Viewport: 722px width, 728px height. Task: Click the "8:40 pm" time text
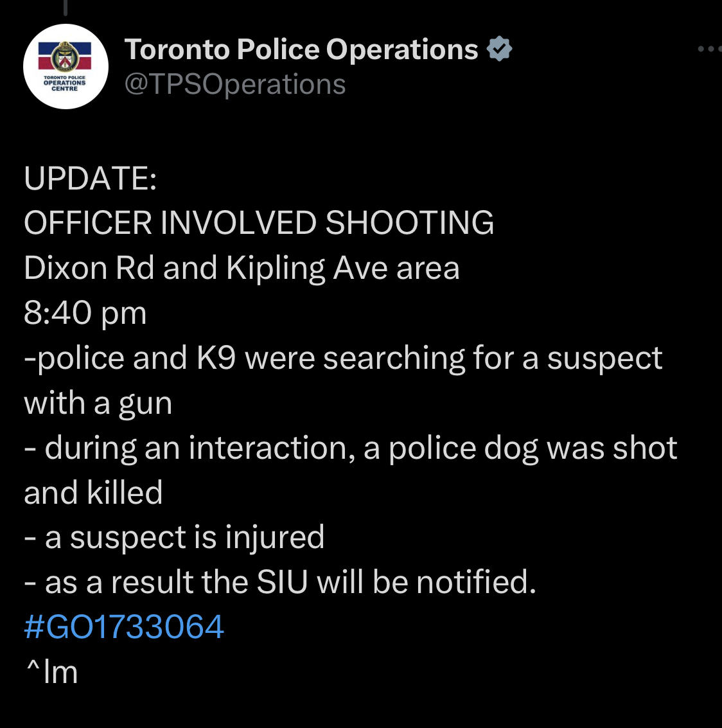tap(85, 313)
